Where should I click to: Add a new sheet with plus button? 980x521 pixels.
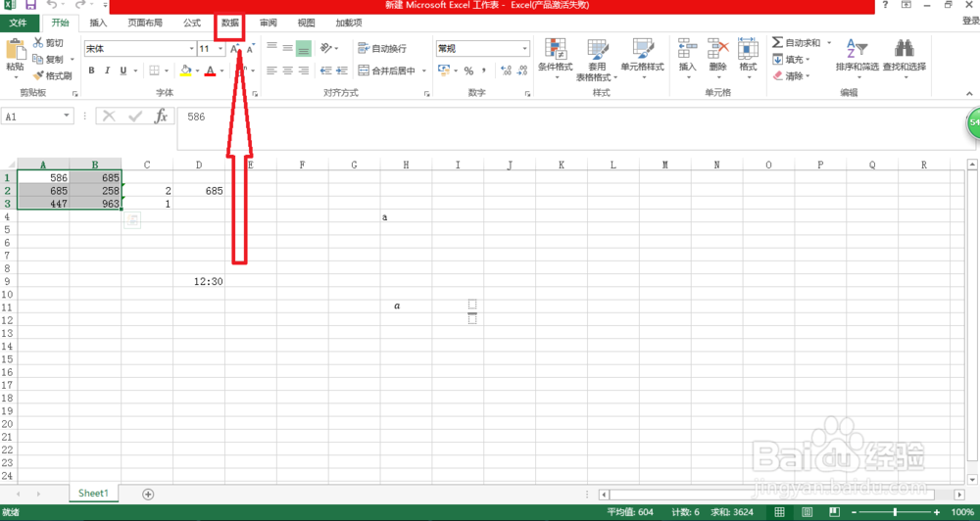pos(148,495)
